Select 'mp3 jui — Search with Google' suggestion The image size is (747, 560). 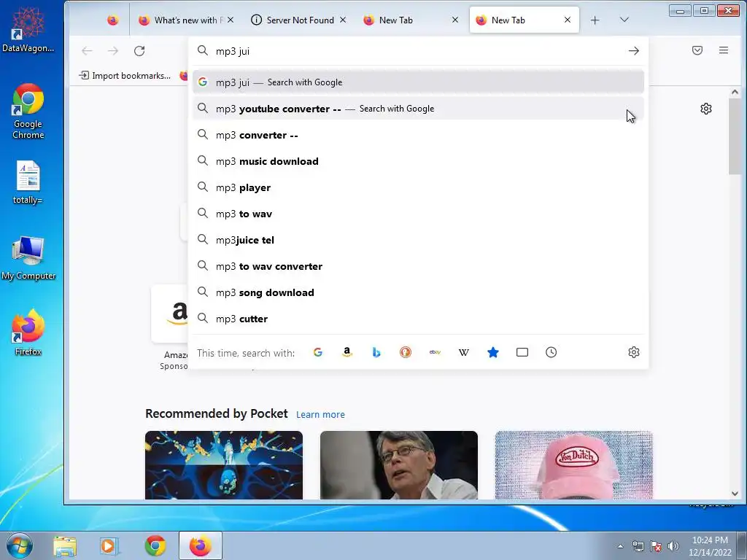[418, 82]
